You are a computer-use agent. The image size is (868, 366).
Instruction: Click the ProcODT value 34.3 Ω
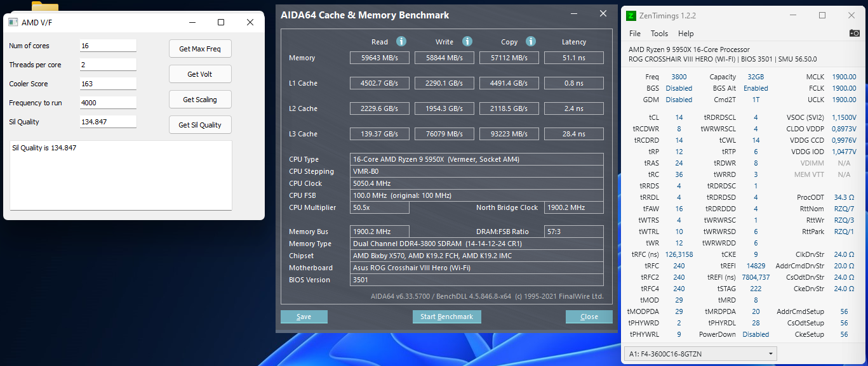coord(844,197)
